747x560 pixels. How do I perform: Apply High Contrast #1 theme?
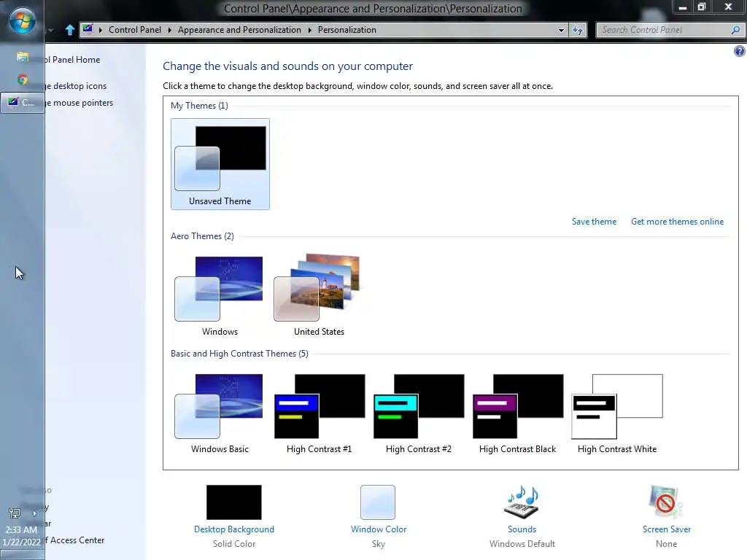click(319, 413)
